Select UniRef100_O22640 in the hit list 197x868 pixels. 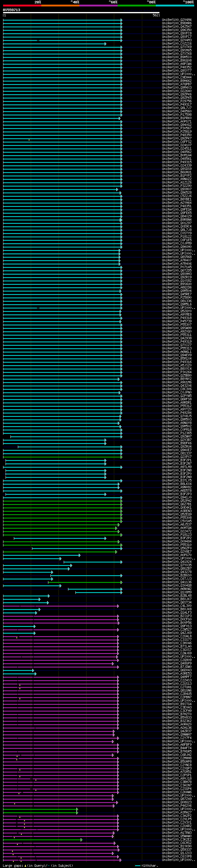177,91
